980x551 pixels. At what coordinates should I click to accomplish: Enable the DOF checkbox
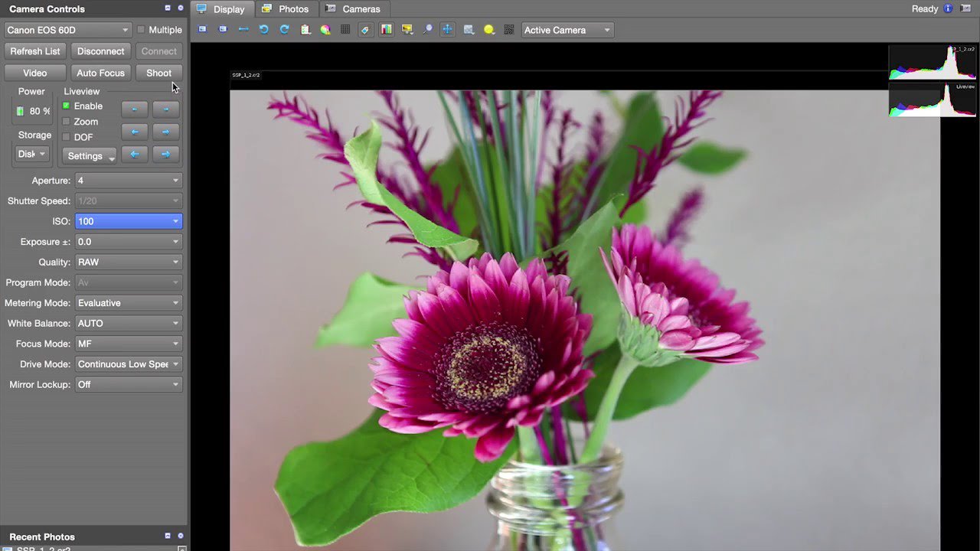[x=67, y=137]
